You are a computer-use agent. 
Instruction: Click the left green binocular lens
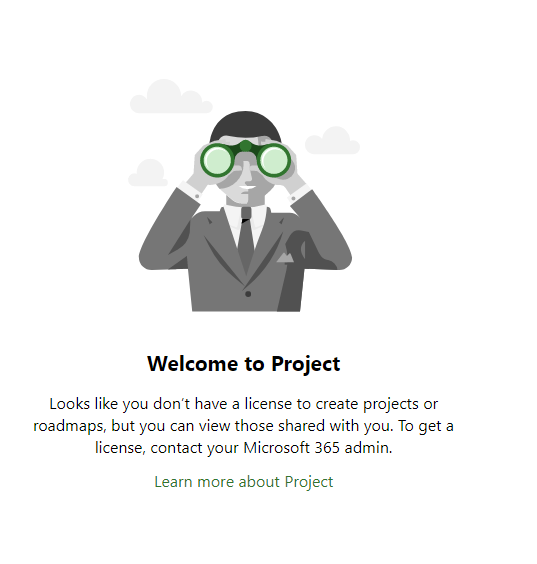point(217,160)
